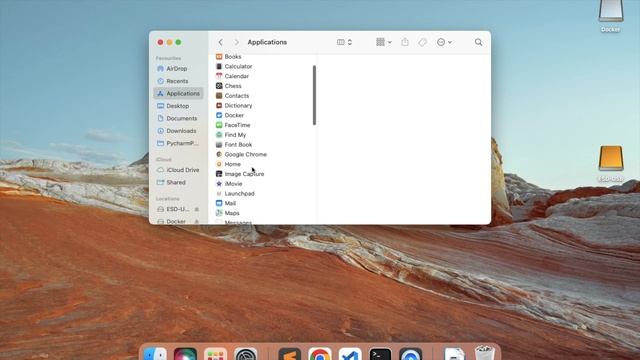The width and height of the screenshot is (640, 360).
Task: Open Terminal from the Dock
Action: 380,354
